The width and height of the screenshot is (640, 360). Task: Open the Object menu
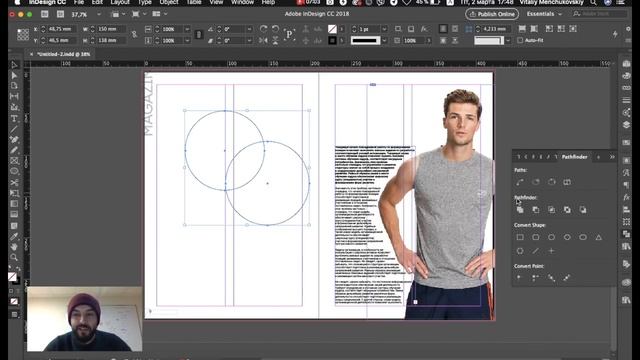(x=169, y=2)
